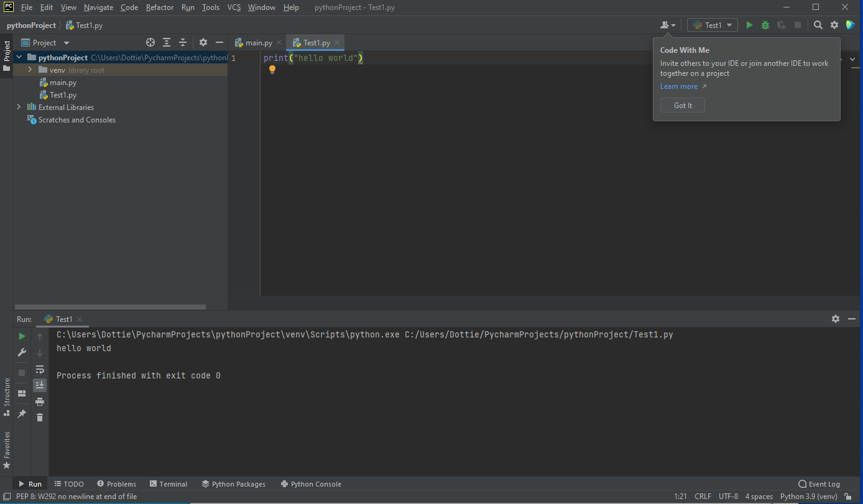
Task: Hide the Run panel with the minus icon
Action: (852, 319)
